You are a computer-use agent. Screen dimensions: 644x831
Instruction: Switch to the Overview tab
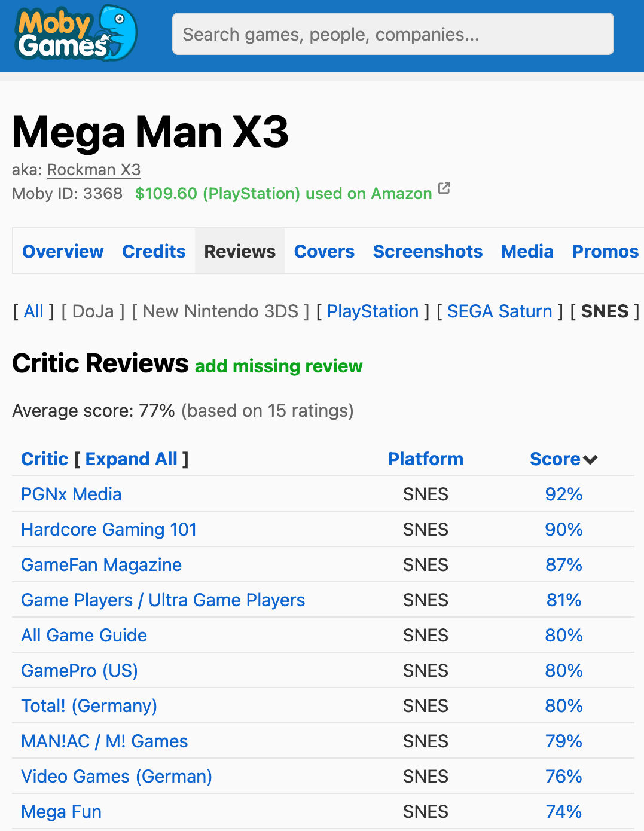(63, 252)
